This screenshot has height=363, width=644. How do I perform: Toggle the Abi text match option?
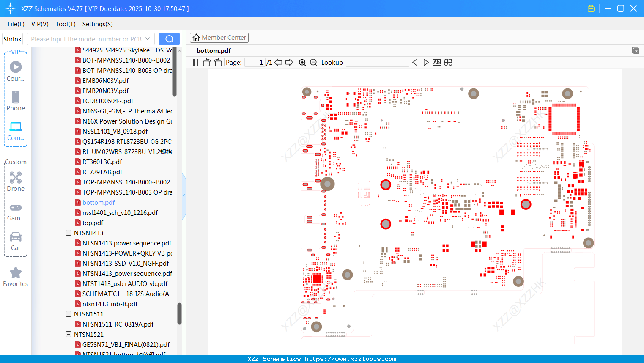(x=437, y=63)
